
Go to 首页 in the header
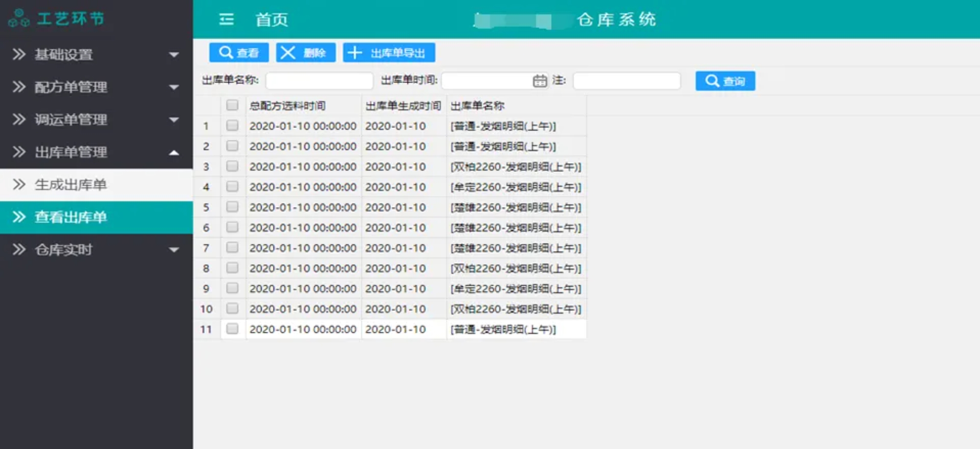click(x=271, y=20)
